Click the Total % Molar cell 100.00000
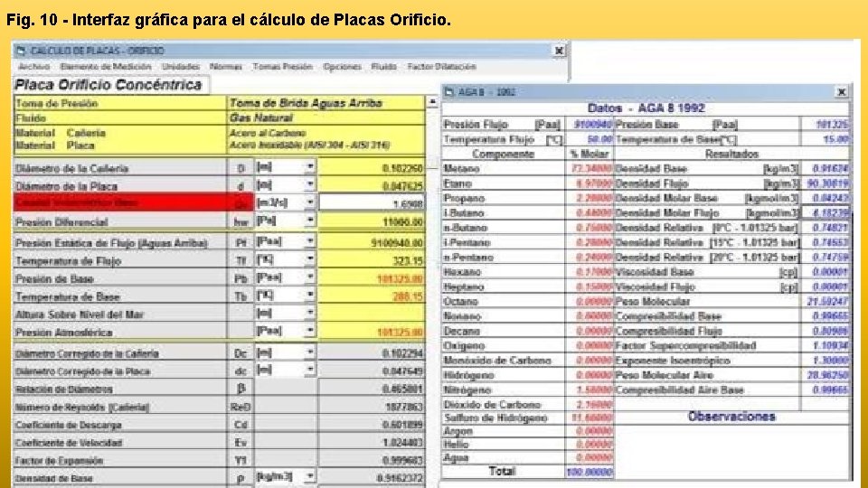Image resolution: width=868 pixels, height=488 pixels. click(589, 472)
